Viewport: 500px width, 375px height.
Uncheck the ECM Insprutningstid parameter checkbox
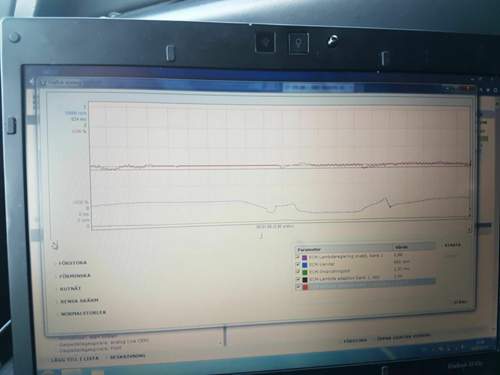[298, 271]
